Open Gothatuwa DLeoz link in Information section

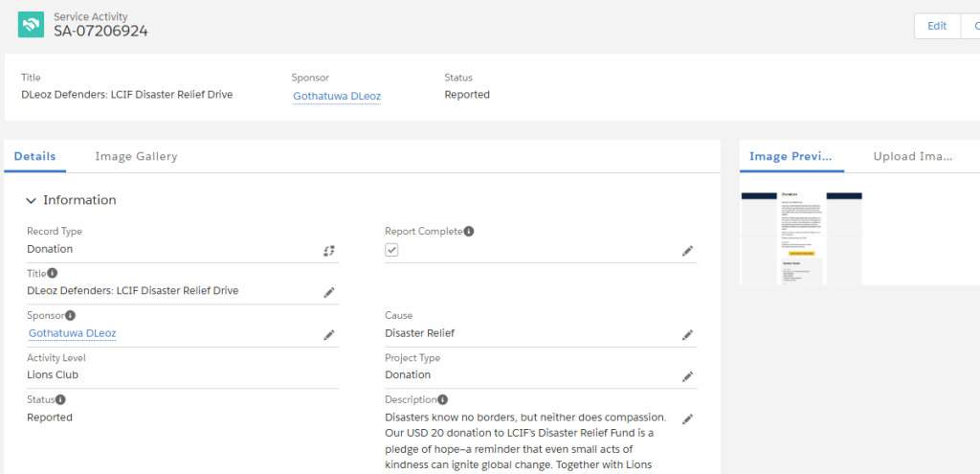(73, 333)
